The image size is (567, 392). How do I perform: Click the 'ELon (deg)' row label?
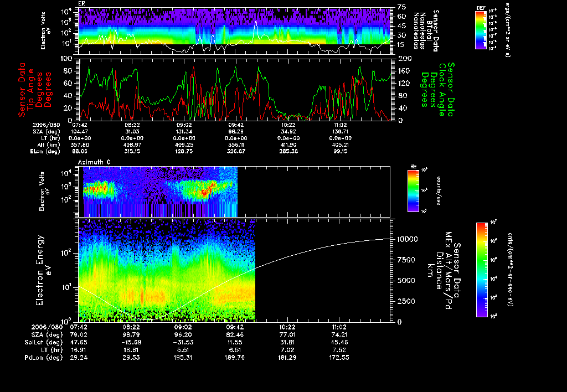45,152
